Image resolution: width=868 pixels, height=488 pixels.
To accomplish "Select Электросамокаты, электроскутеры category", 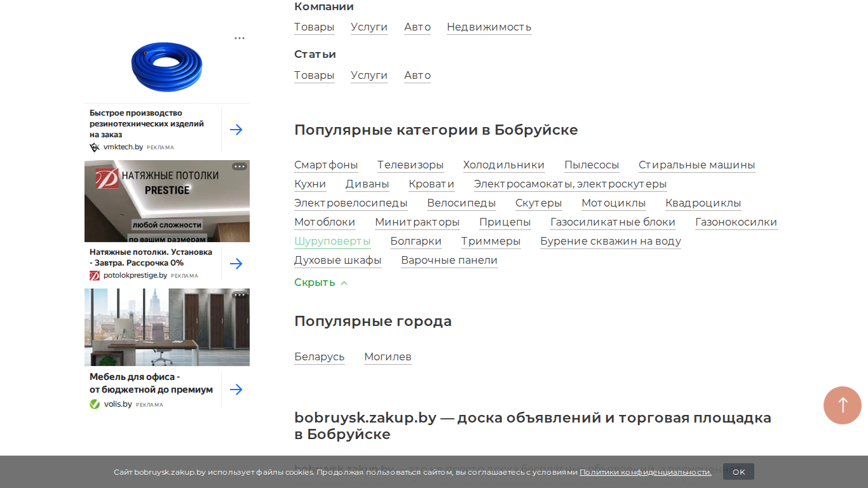I will (x=571, y=184).
